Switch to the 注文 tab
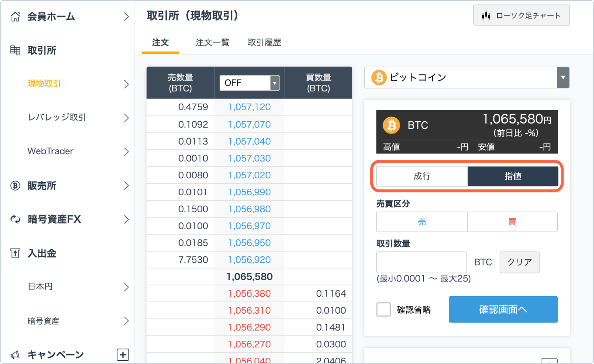Screen dimensions: 594x364 (x=160, y=43)
